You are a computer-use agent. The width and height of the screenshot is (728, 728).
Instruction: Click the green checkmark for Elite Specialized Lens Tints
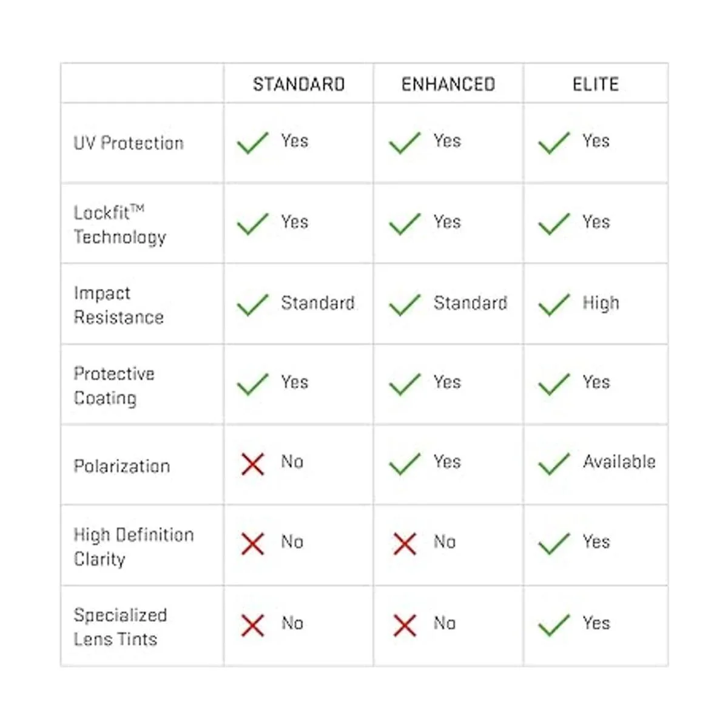pos(554,625)
